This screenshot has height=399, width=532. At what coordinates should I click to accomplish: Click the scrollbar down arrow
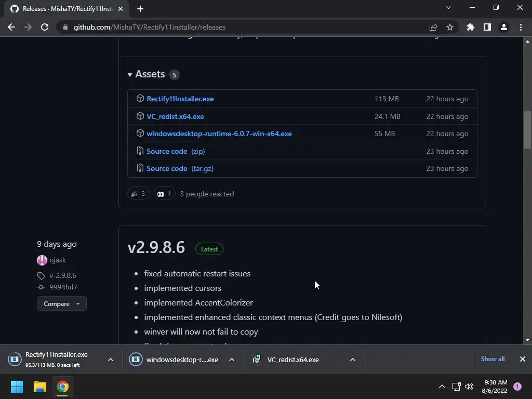point(527,340)
